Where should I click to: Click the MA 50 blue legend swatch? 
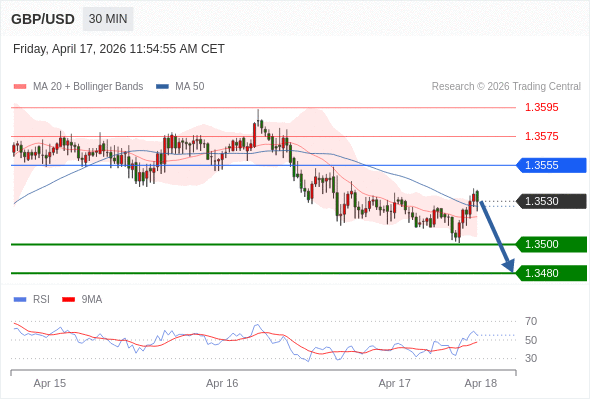tap(162, 87)
